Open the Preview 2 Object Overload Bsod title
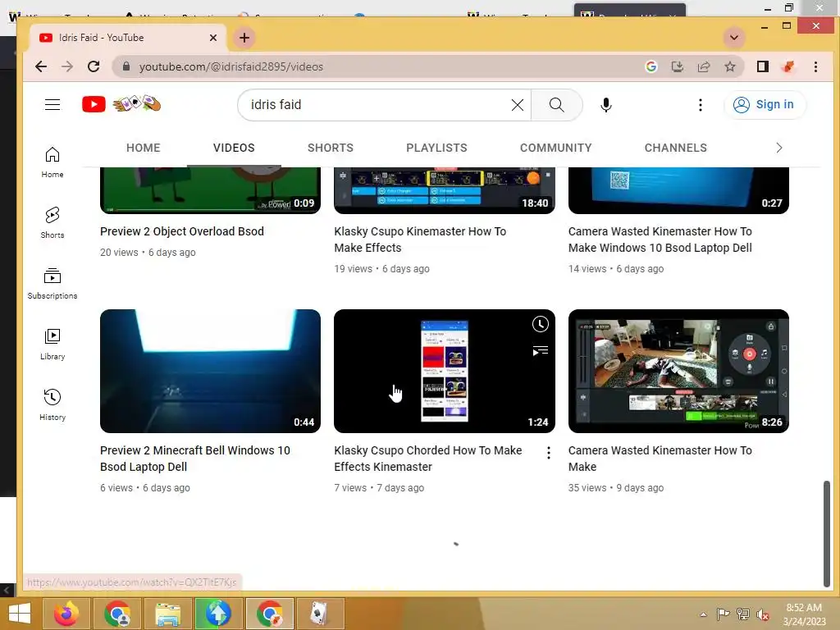The image size is (840, 630). pos(181,231)
